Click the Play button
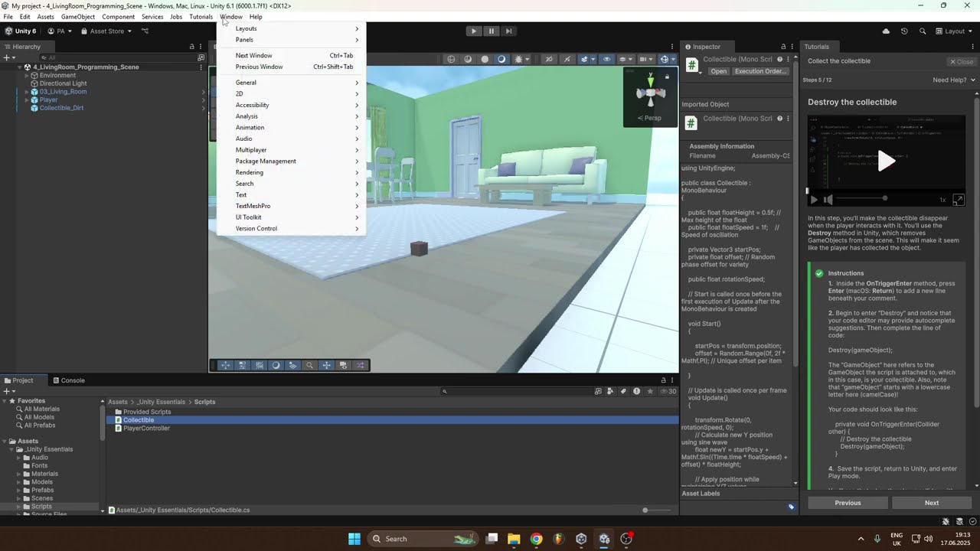 tap(474, 31)
